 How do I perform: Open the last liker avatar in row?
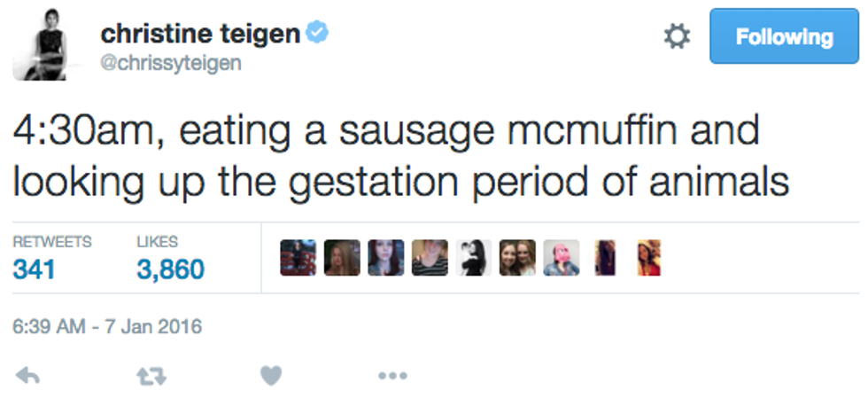coord(648,258)
